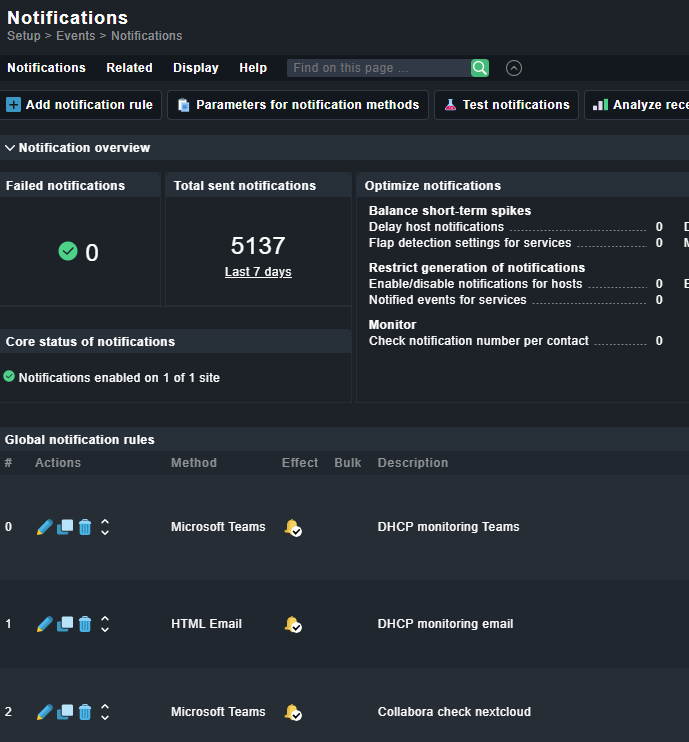Image resolution: width=689 pixels, height=742 pixels.
Task: Click the Test notifications button
Action: [x=506, y=105]
